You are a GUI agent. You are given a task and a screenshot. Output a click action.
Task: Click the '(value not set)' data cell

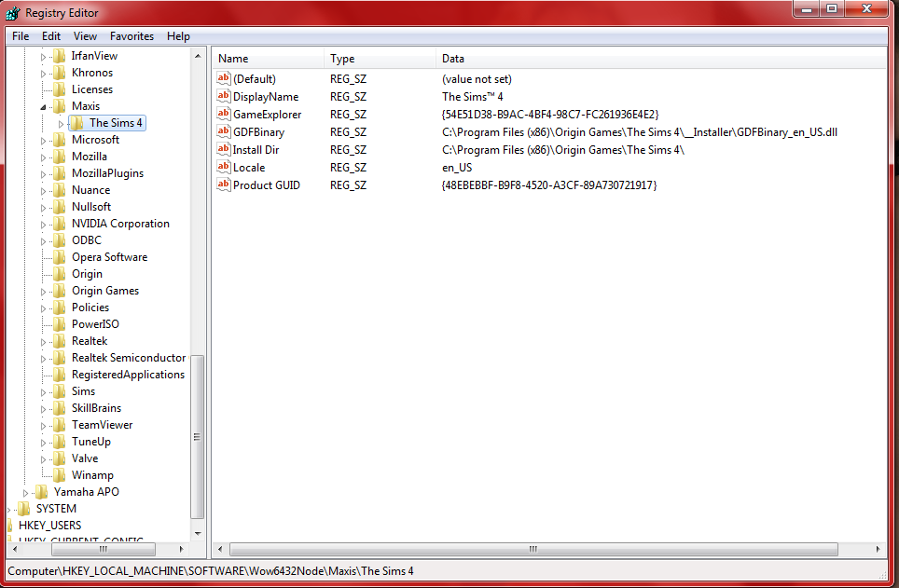[x=477, y=79]
